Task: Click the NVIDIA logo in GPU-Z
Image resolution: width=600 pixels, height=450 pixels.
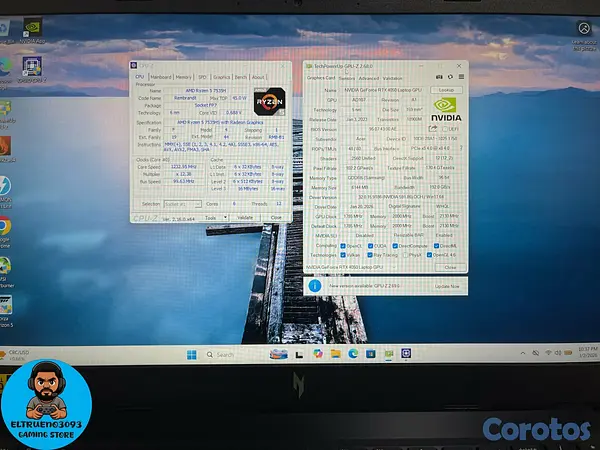Action: pos(446,110)
